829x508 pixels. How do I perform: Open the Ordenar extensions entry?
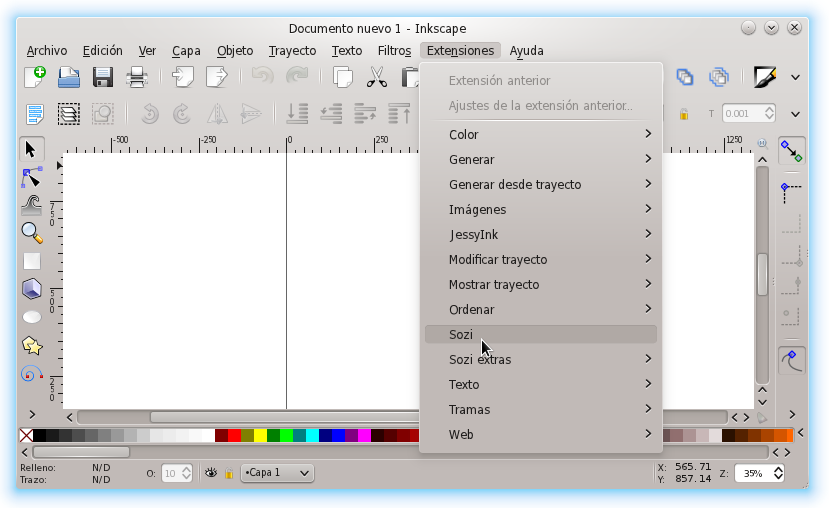[541, 309]
